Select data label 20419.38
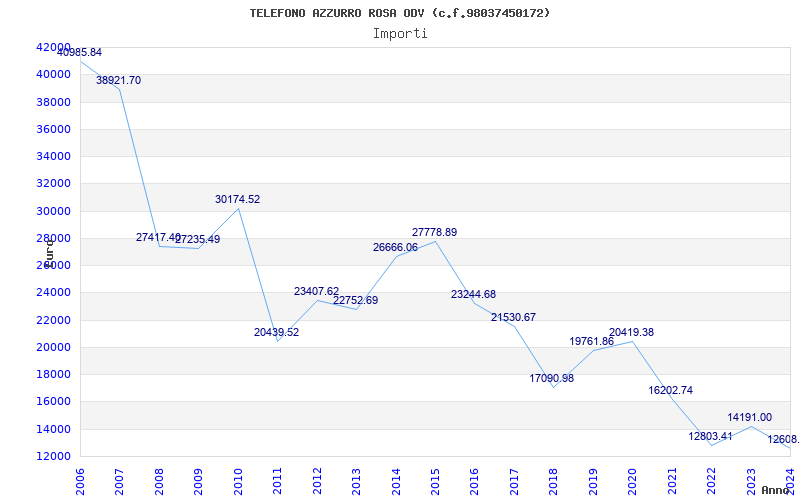Screen dimensions: 800x500 pos(632,333)
